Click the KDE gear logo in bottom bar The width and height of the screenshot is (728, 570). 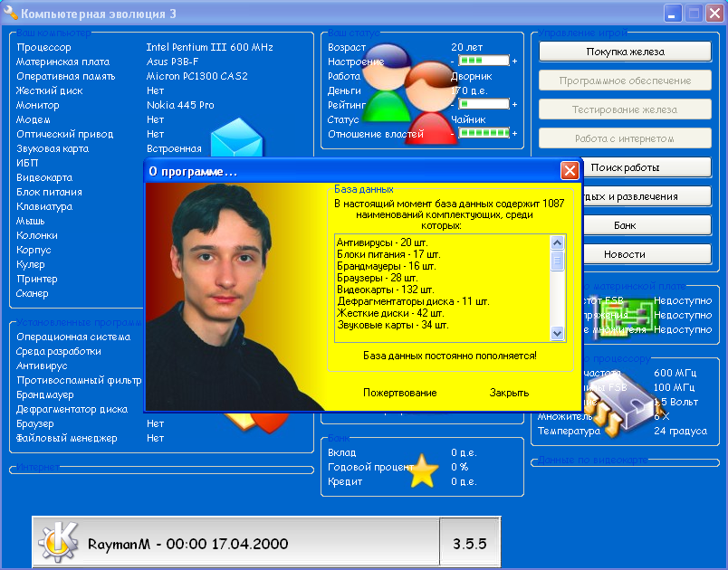59,542
